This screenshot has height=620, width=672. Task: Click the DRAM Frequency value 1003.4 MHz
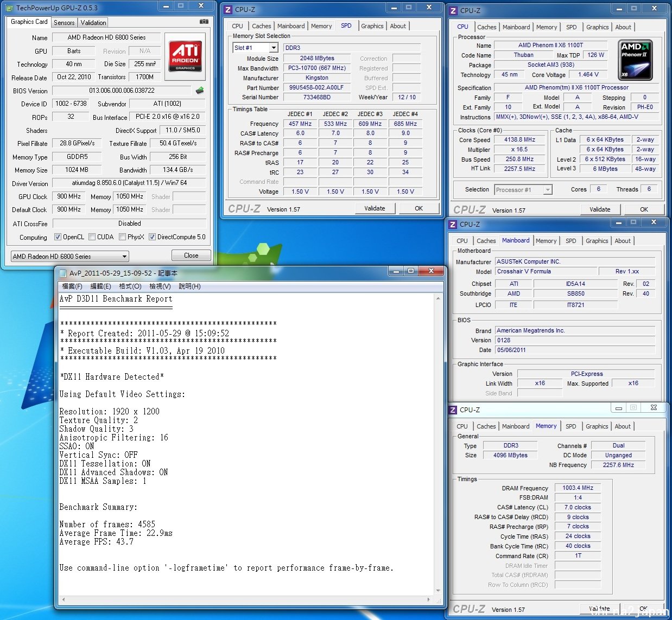click(578, 488)
